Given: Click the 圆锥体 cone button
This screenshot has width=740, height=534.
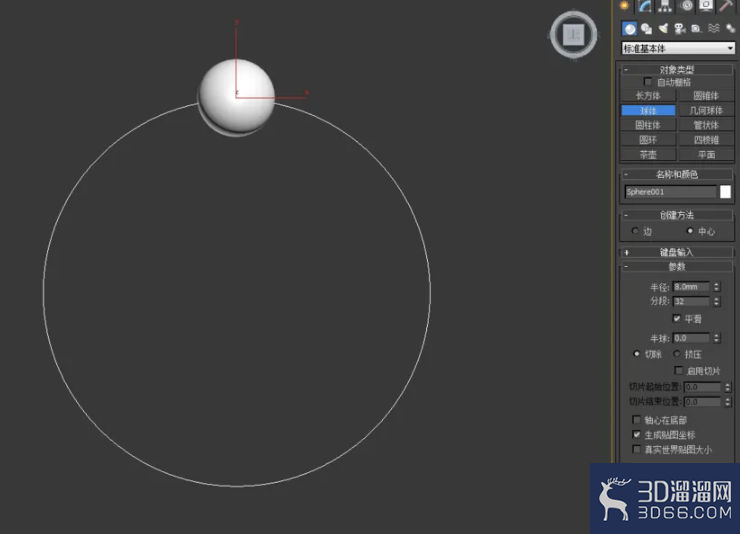Looking at the screenshot, I should point(706,96).
